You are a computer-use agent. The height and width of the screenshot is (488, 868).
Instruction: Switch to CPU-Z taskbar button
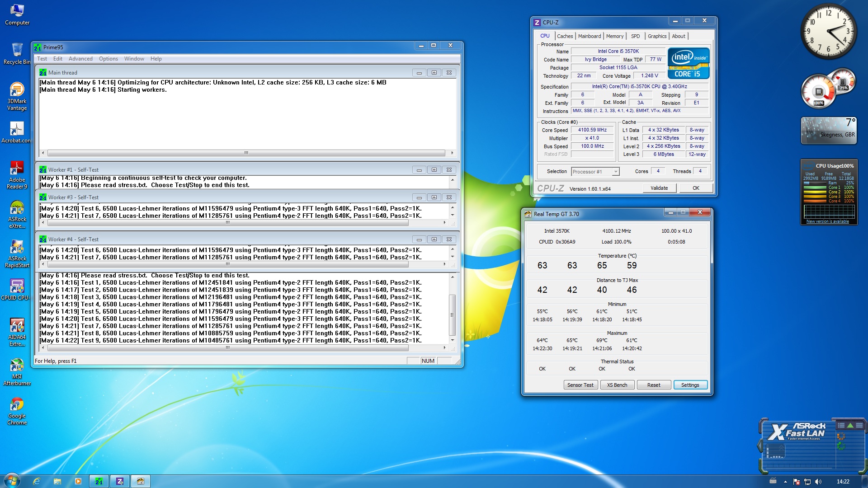tap(120, 481)
